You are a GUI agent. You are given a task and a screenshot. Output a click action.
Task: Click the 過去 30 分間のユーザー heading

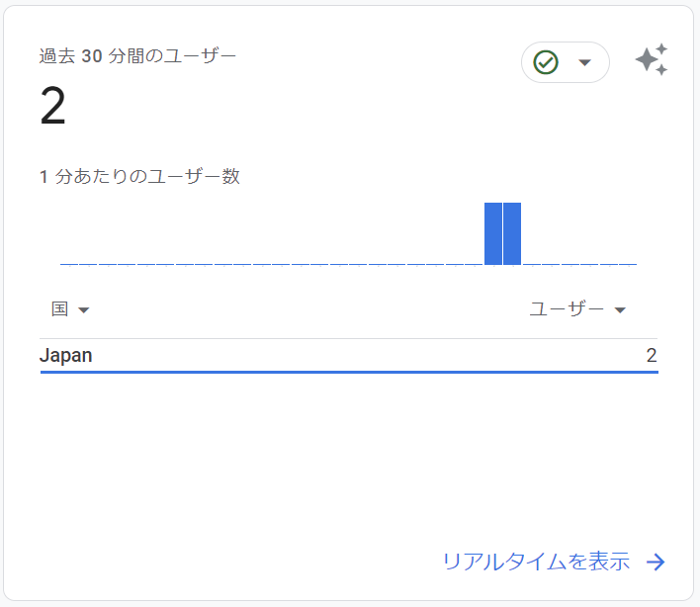click(x=137, y=56)
